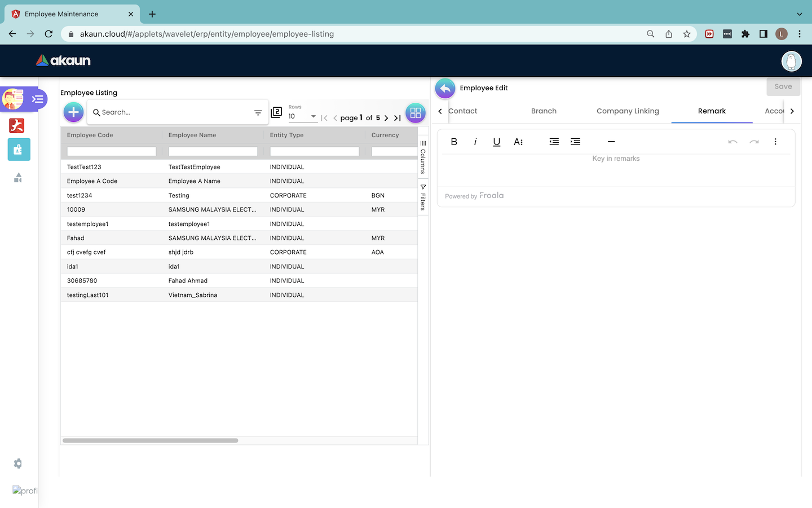Click the Employee Code filter input field
This screenshot has width=812, height=508.
[112, 151]
